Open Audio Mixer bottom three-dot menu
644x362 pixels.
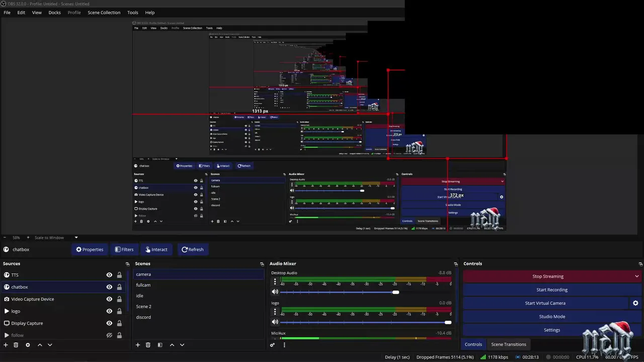[x=284, y=345]
